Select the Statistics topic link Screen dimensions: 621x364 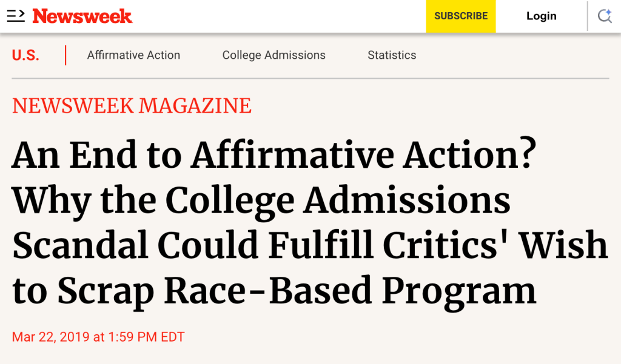pos(392,55)
